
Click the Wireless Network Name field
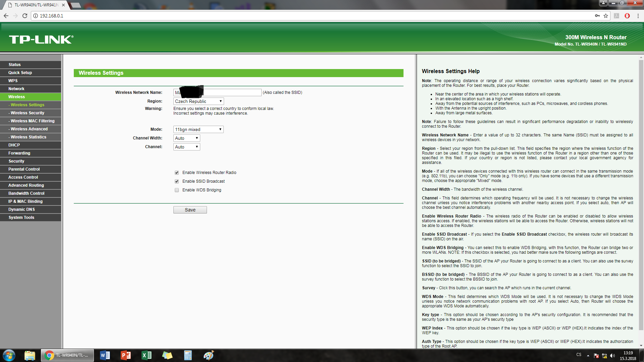[231, 93]
